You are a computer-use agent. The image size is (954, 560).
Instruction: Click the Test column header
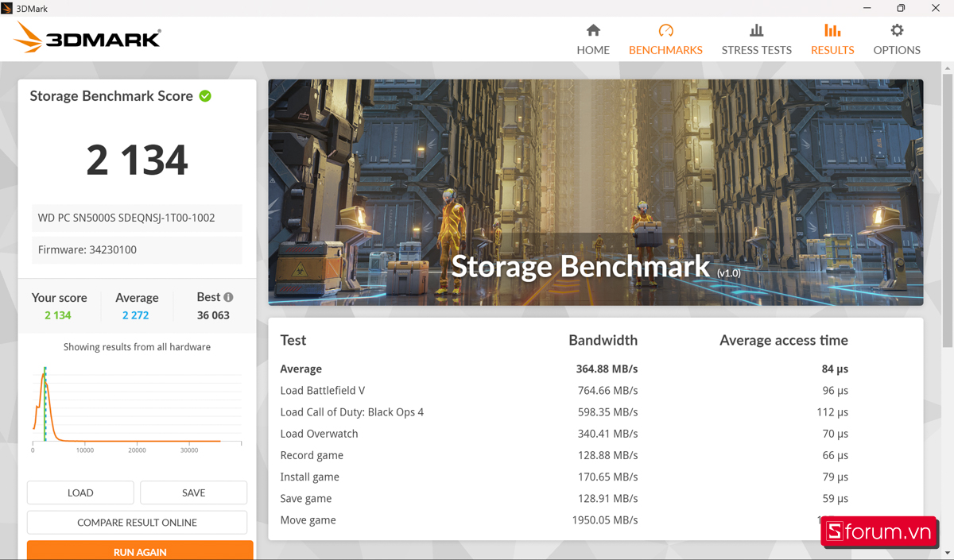click(x=293, y=340)
